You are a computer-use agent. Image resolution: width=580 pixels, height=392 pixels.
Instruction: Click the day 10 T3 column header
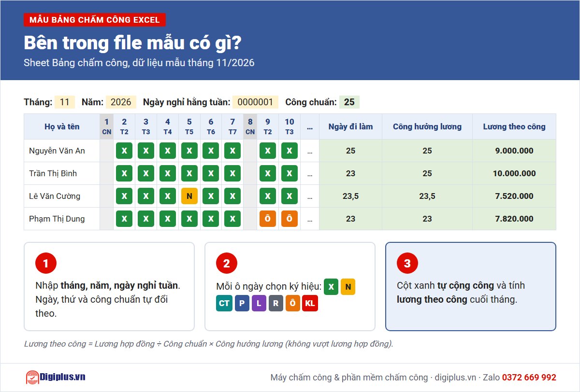(290, 126)
